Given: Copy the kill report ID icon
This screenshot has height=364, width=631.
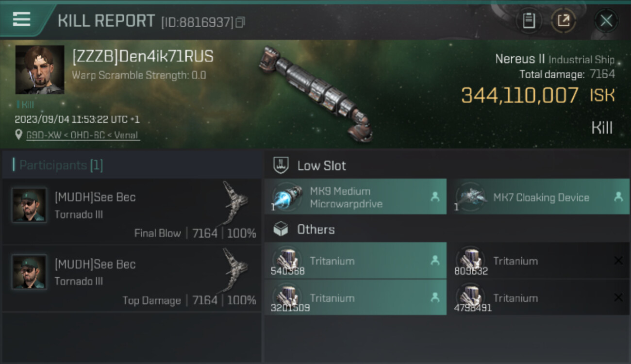Looking at the screenshot, I should click(x=240, y=22).
